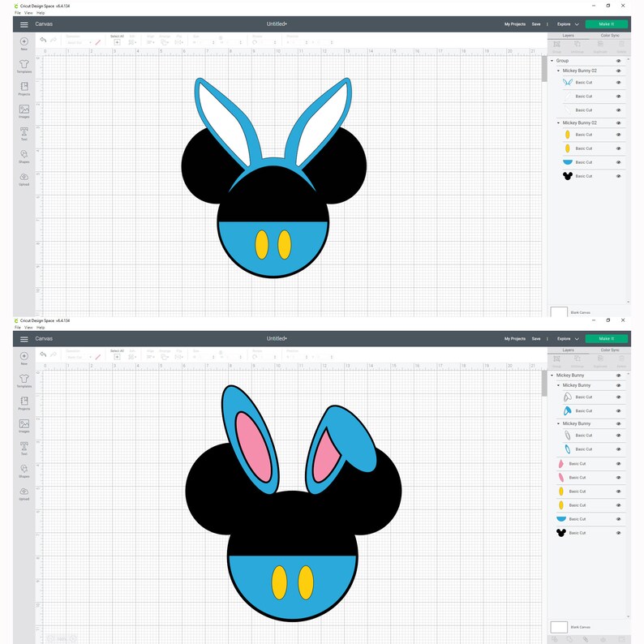
Task: Open Images icon in lower window sidebar
Action: click(x=24, y=426)
